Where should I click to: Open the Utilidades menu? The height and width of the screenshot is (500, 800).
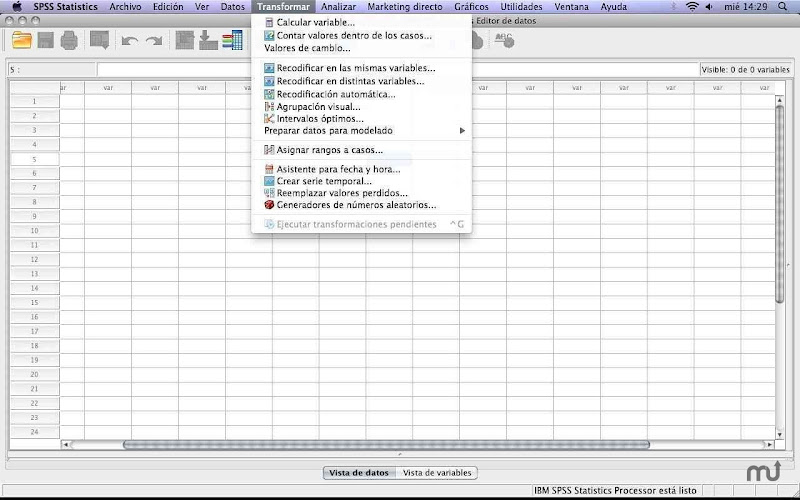pos(521,7)
